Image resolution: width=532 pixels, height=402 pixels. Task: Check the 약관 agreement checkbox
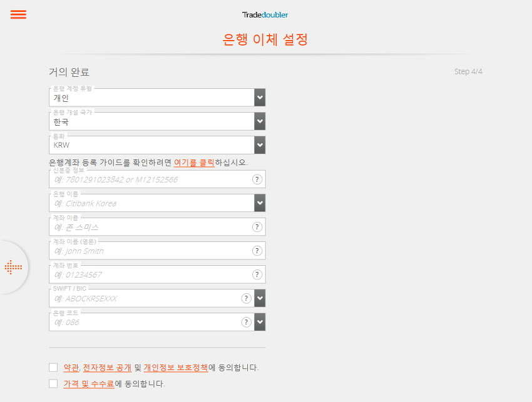tap(53, 368)
